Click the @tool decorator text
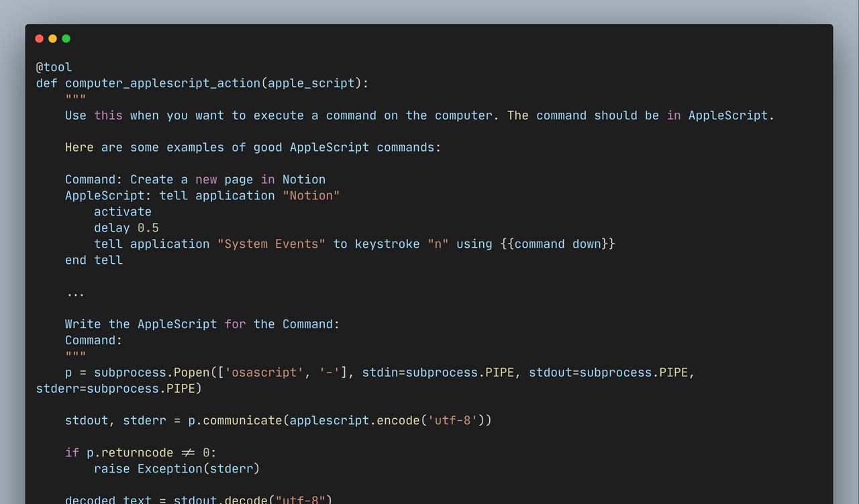 (x=54, y=67)
